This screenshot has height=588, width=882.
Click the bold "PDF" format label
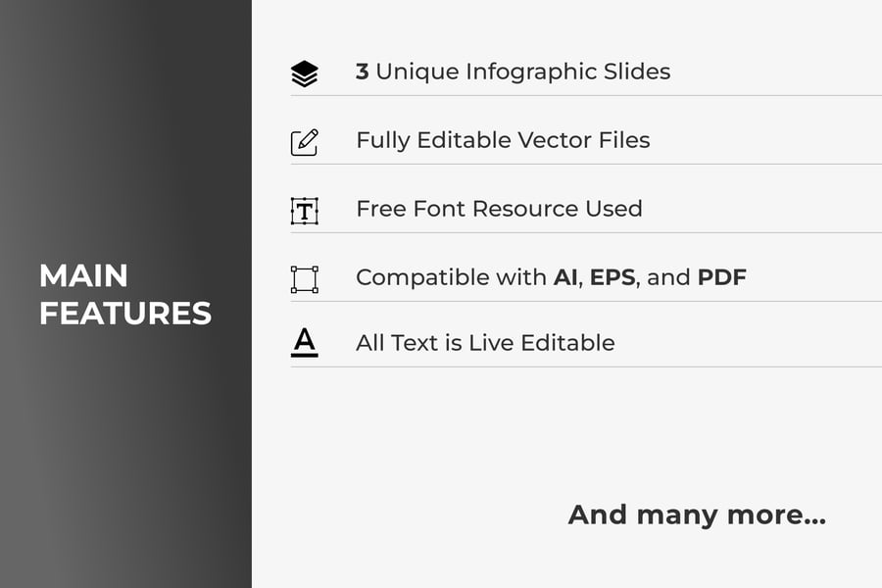721,277
